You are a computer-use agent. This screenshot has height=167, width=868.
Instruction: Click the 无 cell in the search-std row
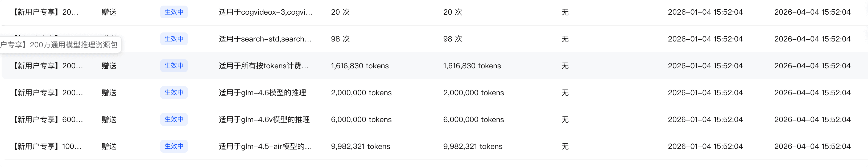pyautogui.click(x=565, y=39)
